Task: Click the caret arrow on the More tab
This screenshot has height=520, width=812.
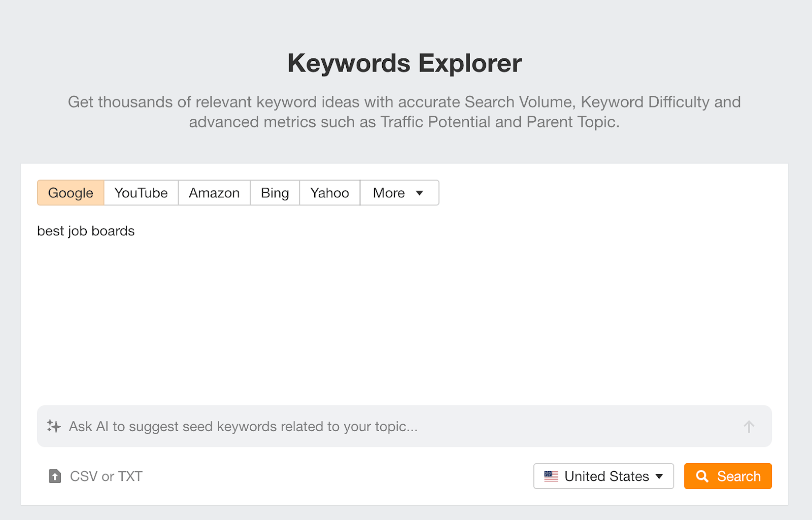Action: point(420,193)
